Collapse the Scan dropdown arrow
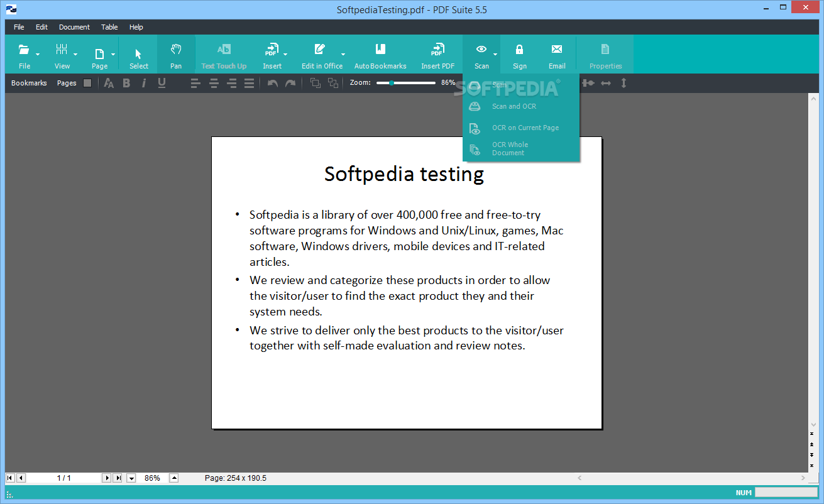 (x=495, y=55)
